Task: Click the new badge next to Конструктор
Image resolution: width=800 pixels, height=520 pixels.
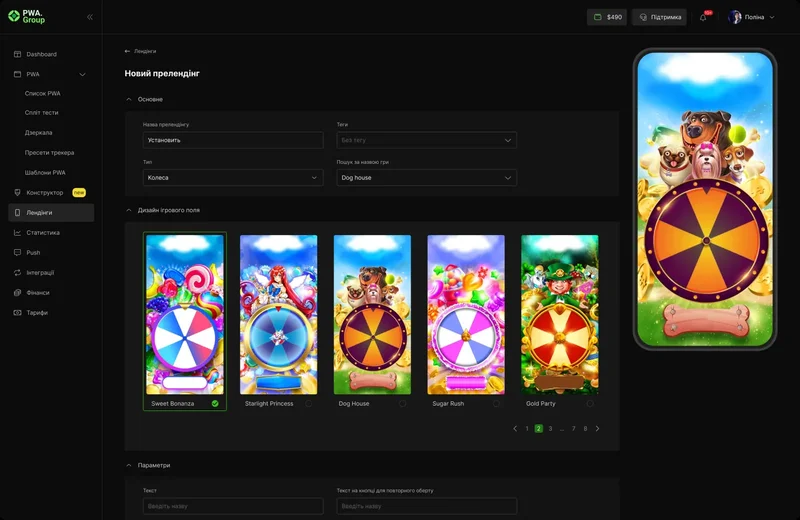Action: (x=79, y=192)
